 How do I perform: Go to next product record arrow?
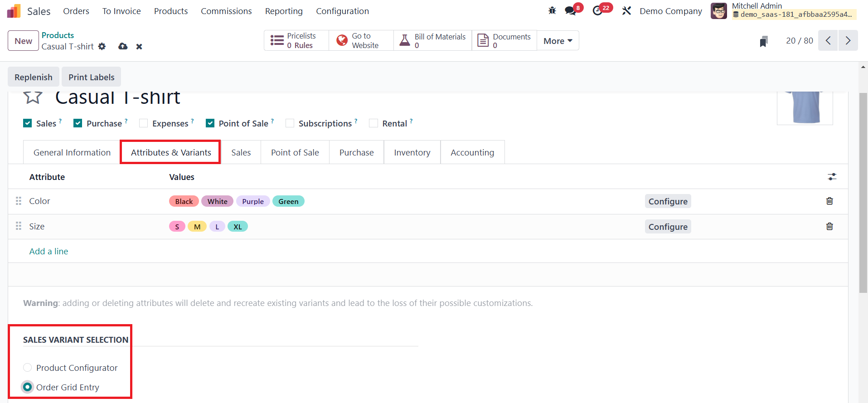click(x=848, y=41)
